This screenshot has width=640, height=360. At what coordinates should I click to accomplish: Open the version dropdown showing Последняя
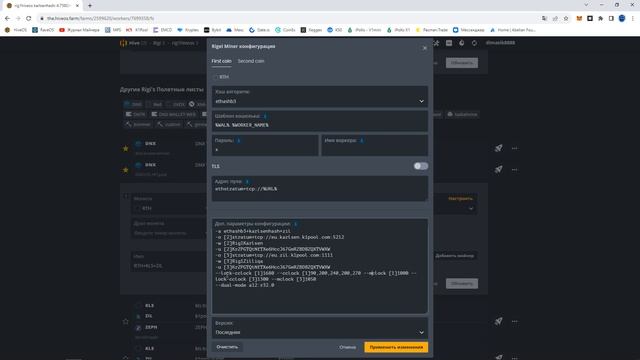coord(320,328)
